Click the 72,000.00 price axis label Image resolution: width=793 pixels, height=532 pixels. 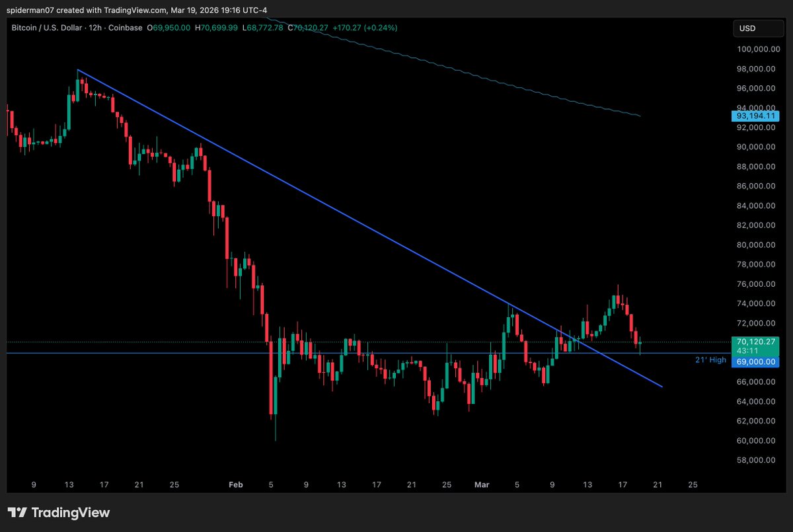click(757, 323)
